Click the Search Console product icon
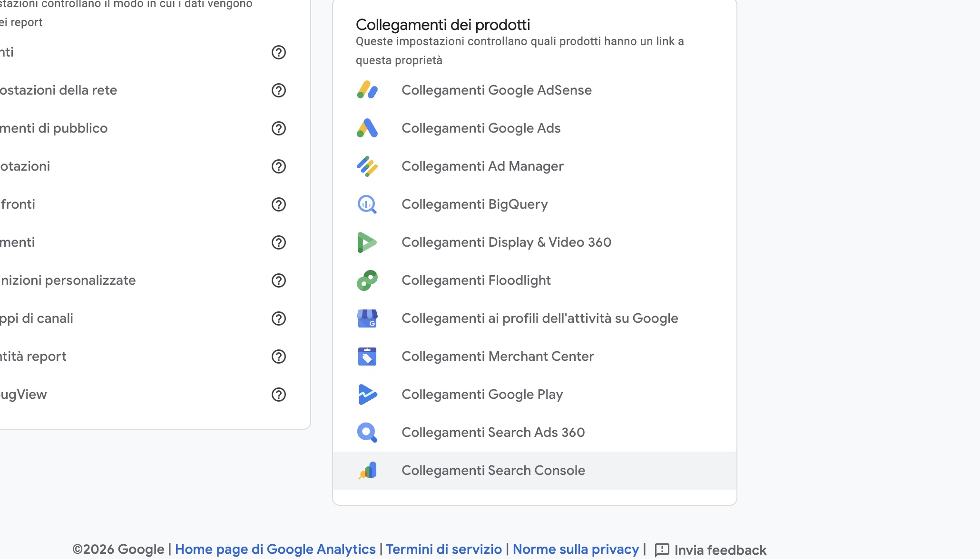 (x=368, y=471)
